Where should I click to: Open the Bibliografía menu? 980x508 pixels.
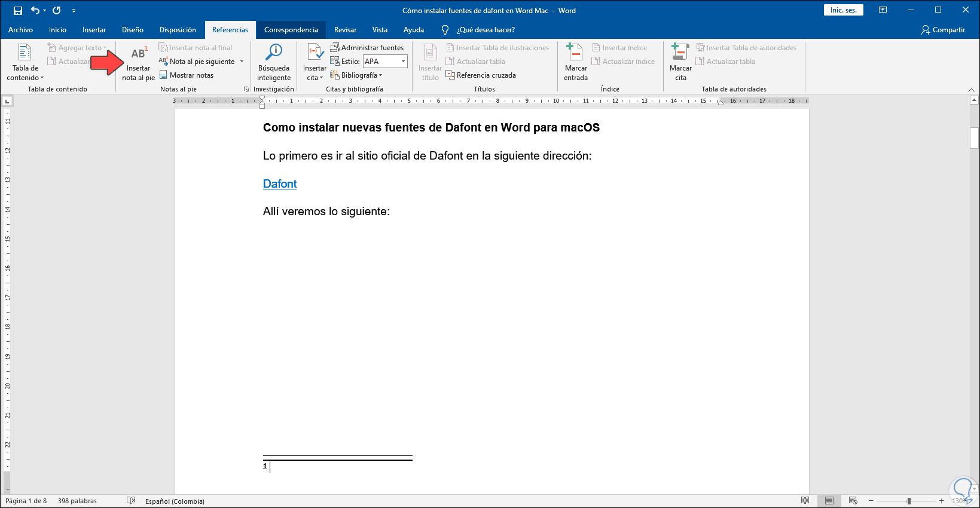(356, 75)
